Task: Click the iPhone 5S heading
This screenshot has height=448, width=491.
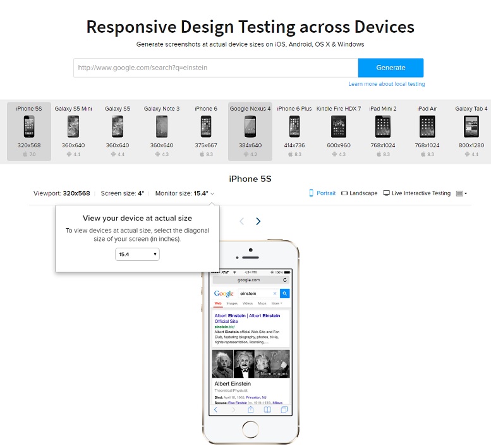Action: point(250,179)
